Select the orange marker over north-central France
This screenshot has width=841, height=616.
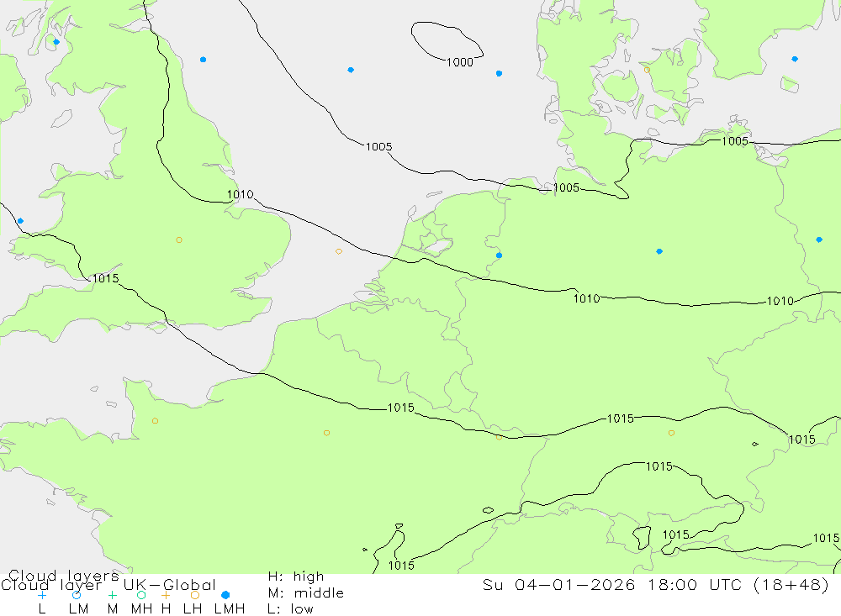(x=326, y=433)
